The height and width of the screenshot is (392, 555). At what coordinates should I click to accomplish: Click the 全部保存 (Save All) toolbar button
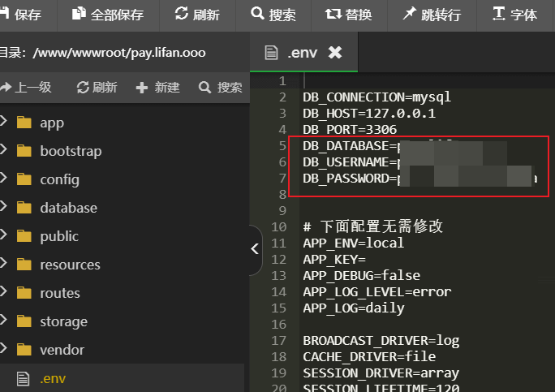click(x=108, y=15)
